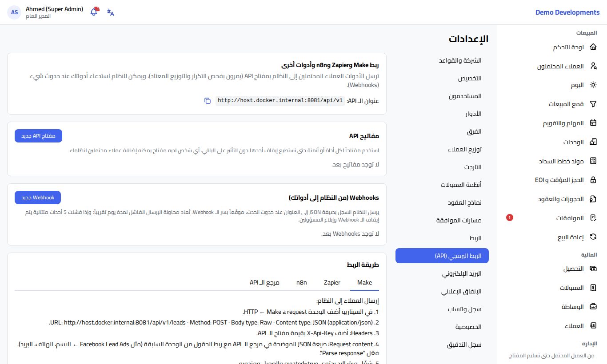Select مسارات الموافقة in settings

click(442, 220)
